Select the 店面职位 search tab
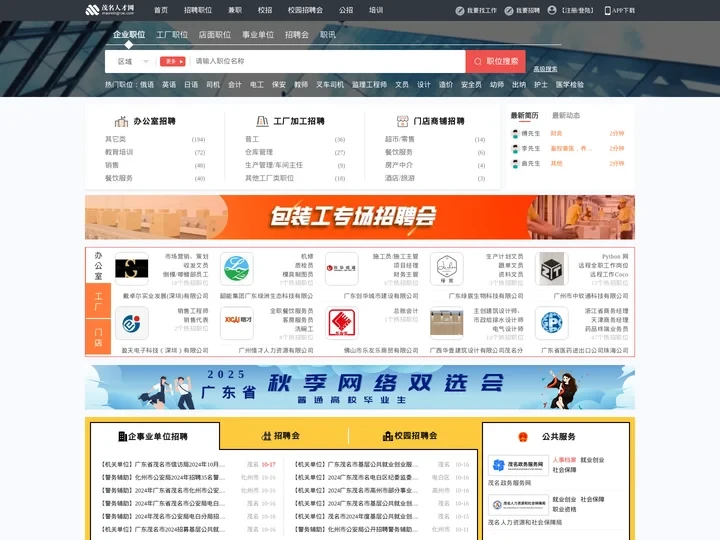This screenshot has width=720, height=540. [214, 34]
